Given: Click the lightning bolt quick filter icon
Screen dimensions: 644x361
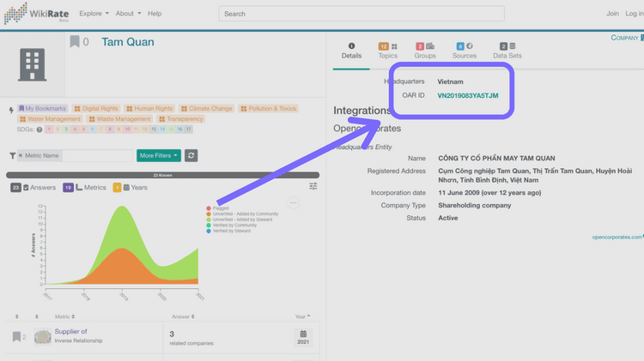Looking at the screenshot, I should (11, 110).
